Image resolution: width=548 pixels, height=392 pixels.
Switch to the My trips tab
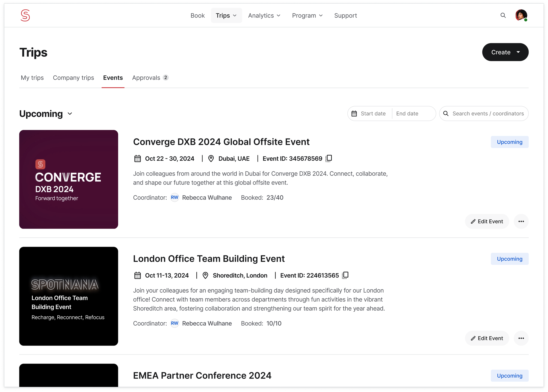(x=32, y=78)
